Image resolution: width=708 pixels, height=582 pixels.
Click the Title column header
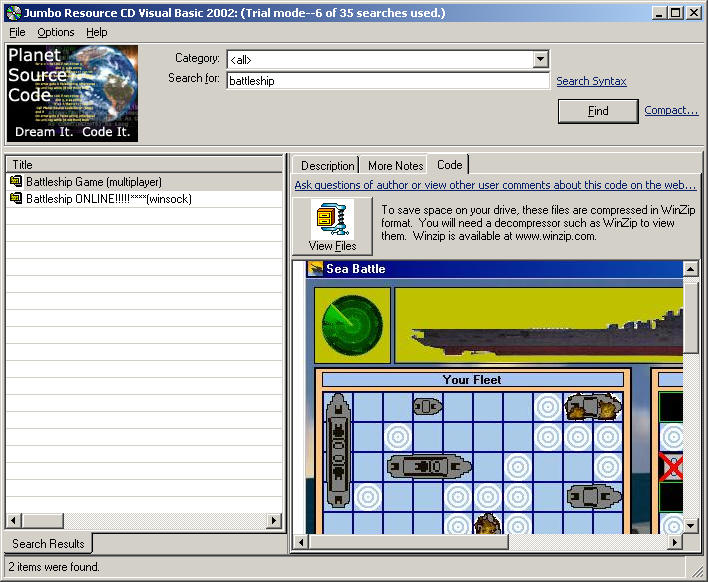[x=144, y=164]
